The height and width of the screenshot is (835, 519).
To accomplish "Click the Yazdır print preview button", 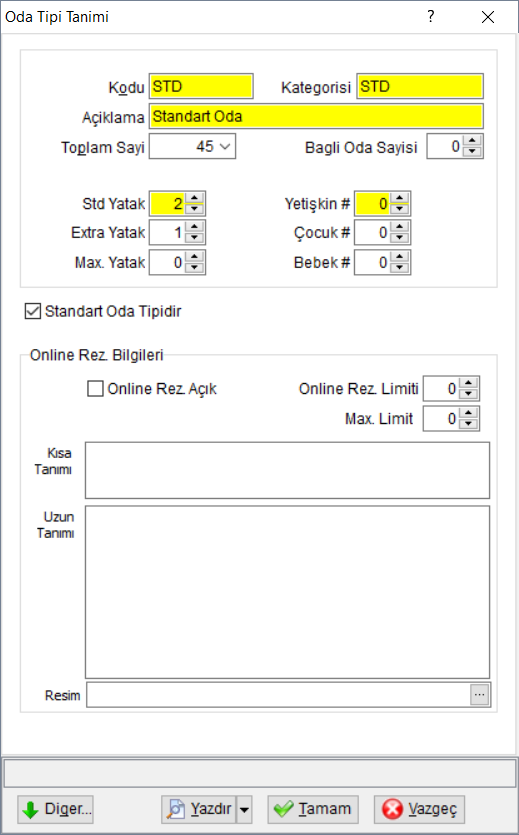I will (199, 809).
